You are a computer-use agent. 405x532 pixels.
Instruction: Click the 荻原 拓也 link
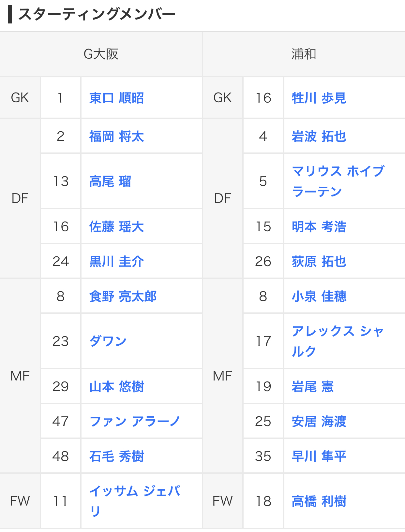click(x=319, y=262)
